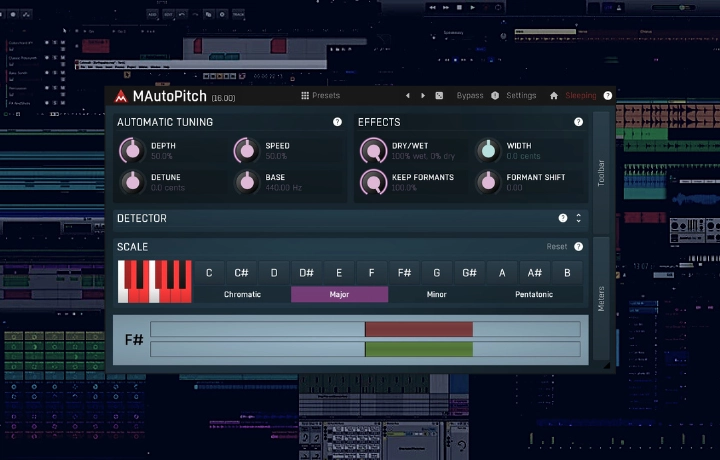Toggle note D# in scale
Screen dimensions: 720x460
pos(306,273)
